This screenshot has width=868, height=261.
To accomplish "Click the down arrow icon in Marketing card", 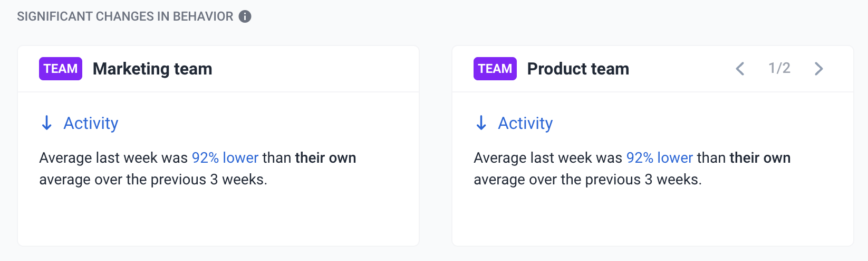I will pos(47,123).
